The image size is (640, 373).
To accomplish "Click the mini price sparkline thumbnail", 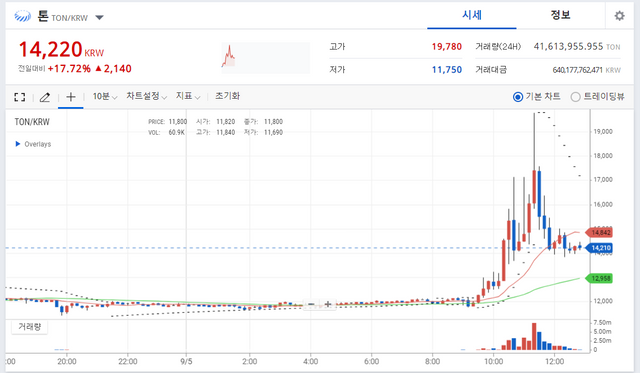I will [266, 58].
